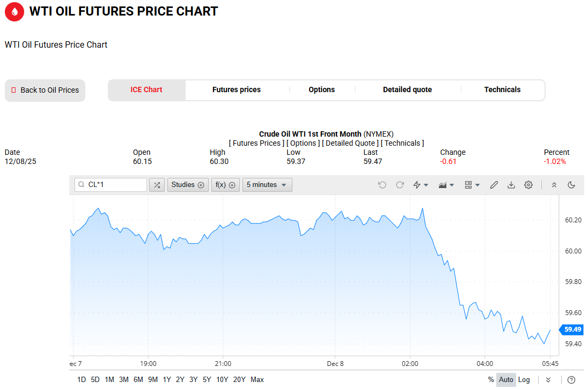Open chart settings gear

pos(528,185)
